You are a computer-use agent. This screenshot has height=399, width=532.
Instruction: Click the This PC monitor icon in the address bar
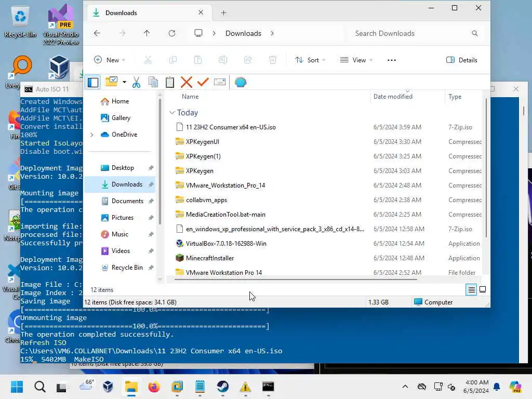(x=198, y=33)
